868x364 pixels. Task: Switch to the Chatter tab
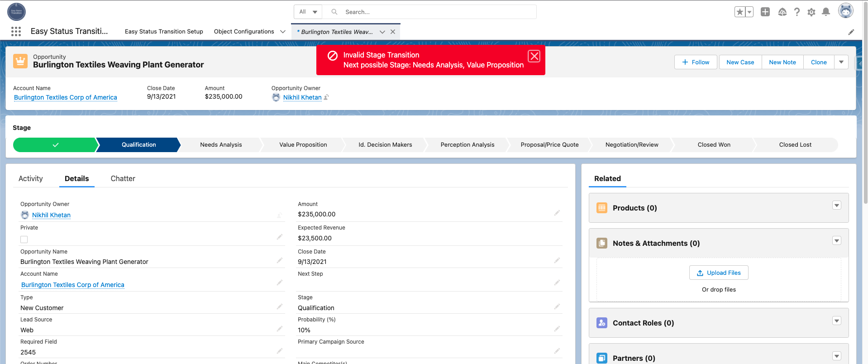(123, 179)
